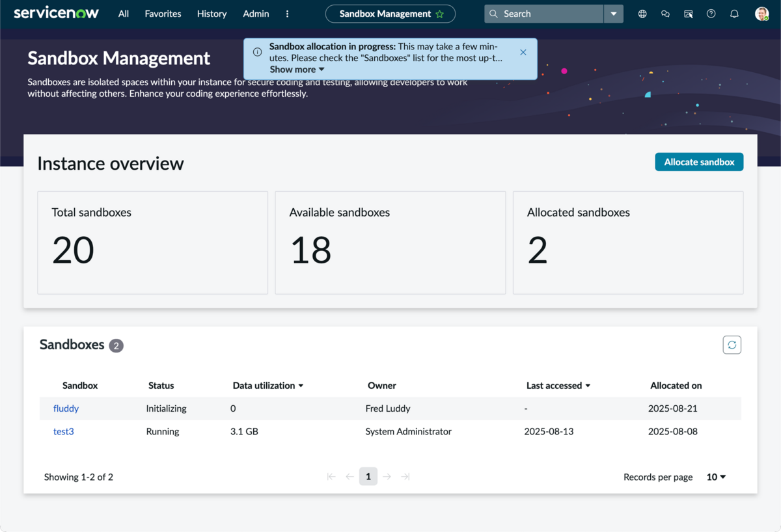This screenshot has height=532, width=781.
Task: Click the ServiceNow logo
Action: [x=56, y=13]
